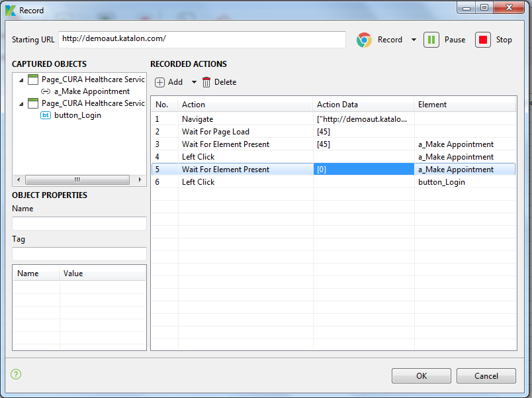Click the red Stop icon
This screenshot has height=398, width=532.
(x=483, y=40)
